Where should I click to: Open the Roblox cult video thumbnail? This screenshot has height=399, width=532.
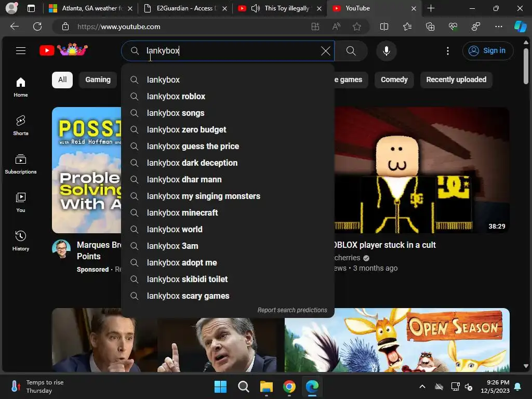coord(422,170)
